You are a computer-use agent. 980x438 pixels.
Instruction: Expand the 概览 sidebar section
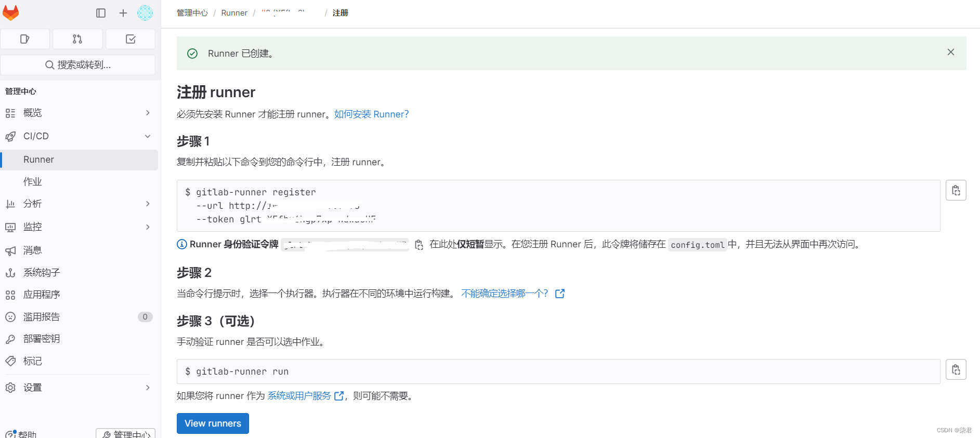click(x=79, y=113)
